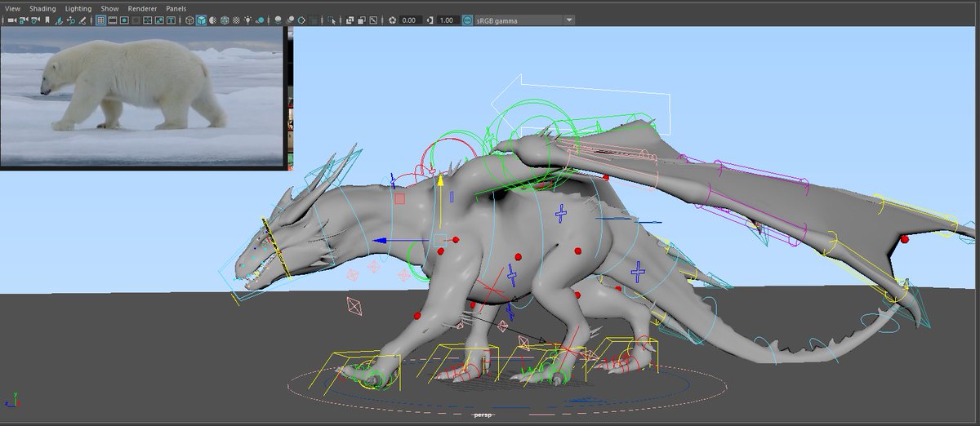Viewport: 980px width, 426px height.
Task: Click the Image Plane icon
Action: pyautogui.click(x=59, y=20)
